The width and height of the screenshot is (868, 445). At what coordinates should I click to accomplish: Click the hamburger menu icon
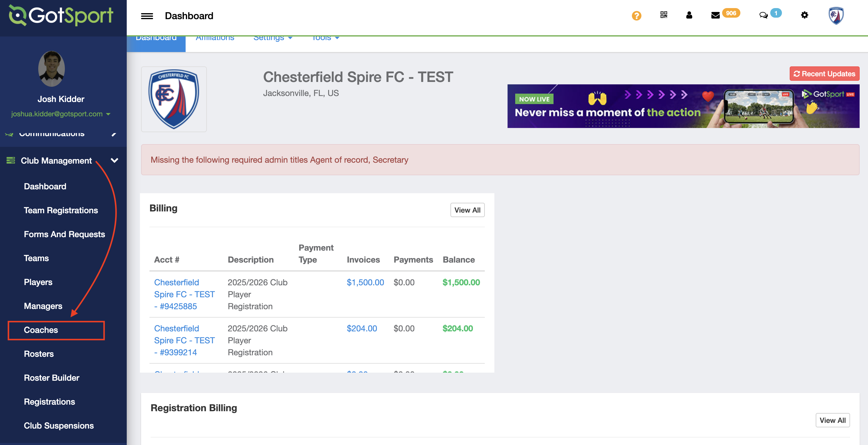147,16
